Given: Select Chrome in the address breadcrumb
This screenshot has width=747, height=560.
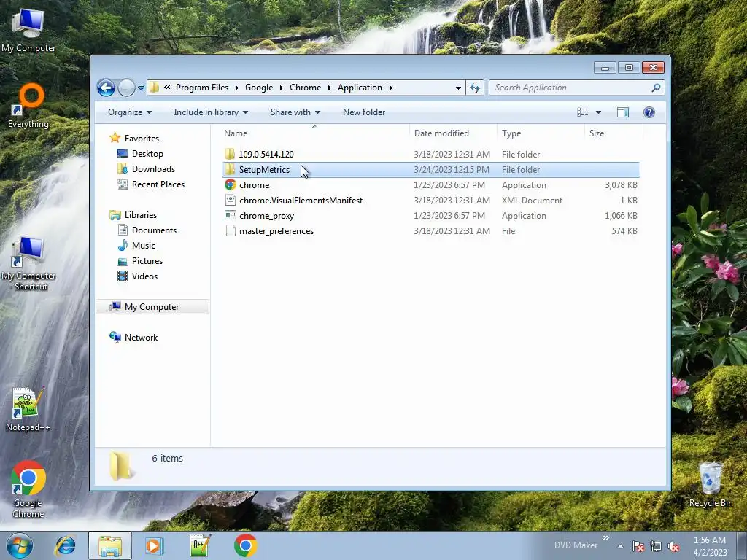Looking at the screenshot, I should click(x=306, y=87).
